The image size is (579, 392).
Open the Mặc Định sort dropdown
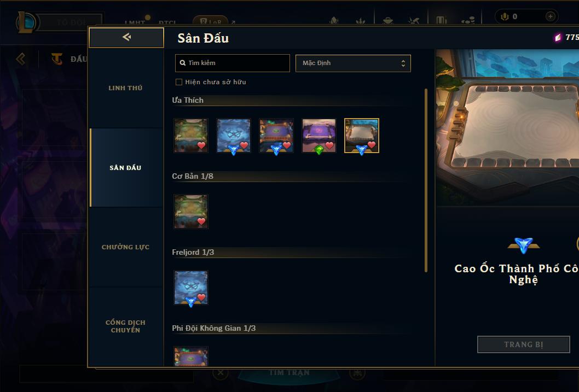(353, 63)
